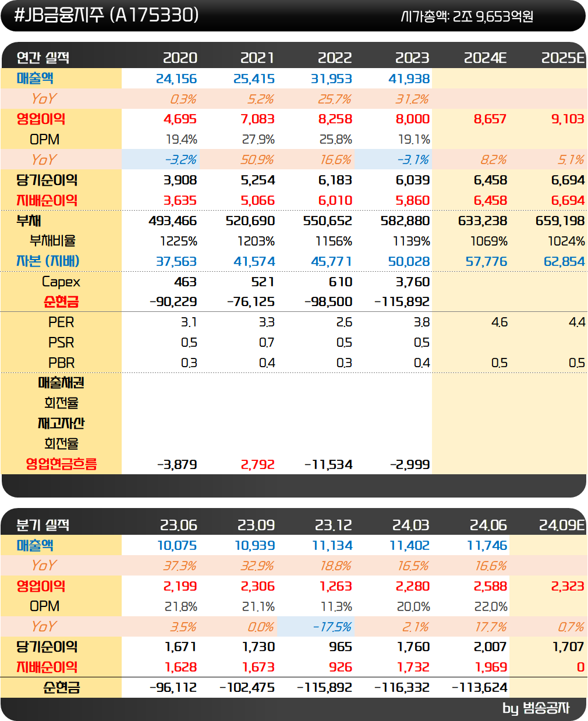This screenshot has width=588, height=721.
Task: Select the 영업현금흐름 row label
Action: coord(61,464)
